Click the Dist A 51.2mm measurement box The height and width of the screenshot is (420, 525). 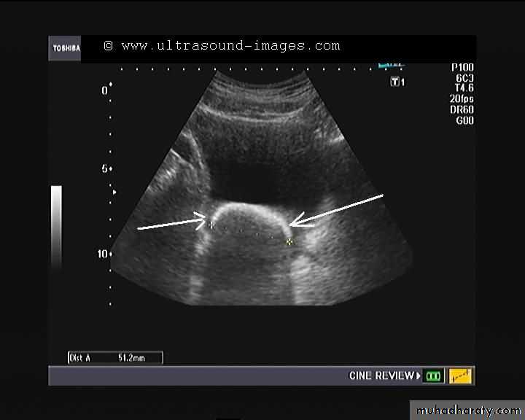pyautogui.click(x=114, y=357)
